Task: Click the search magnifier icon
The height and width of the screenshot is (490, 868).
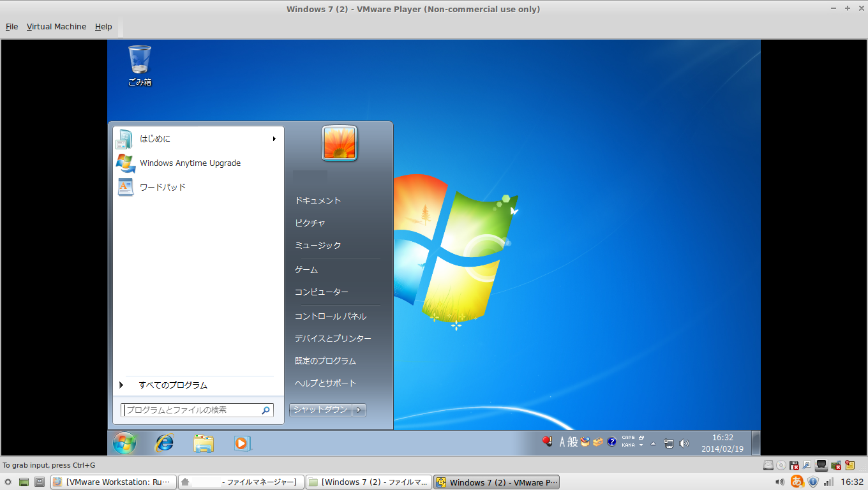Action: pyautogui.click(x=266, y=410)
